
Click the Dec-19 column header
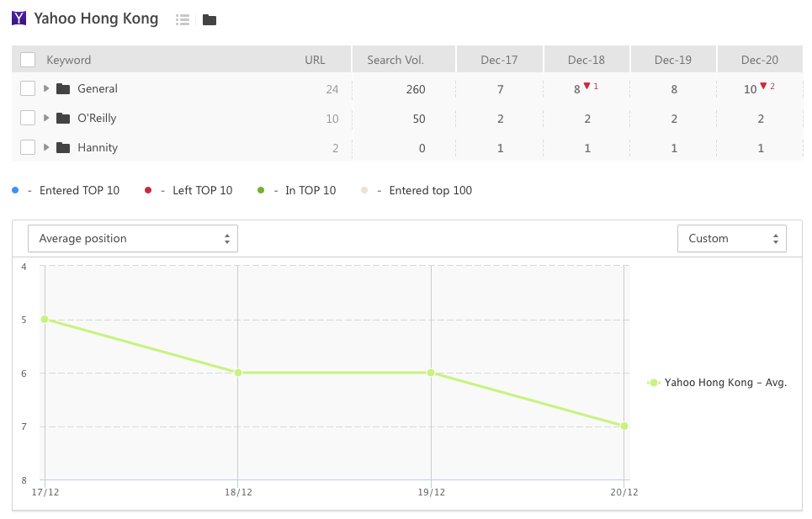coord(672,60)
